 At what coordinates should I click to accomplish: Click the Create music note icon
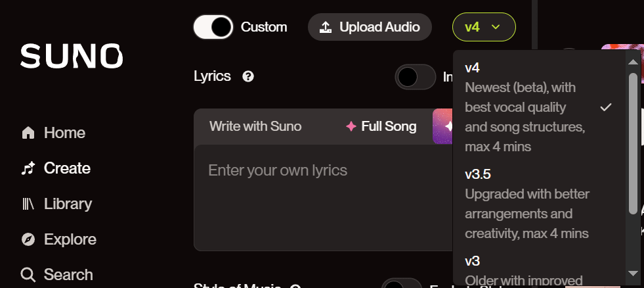(28, 169)
